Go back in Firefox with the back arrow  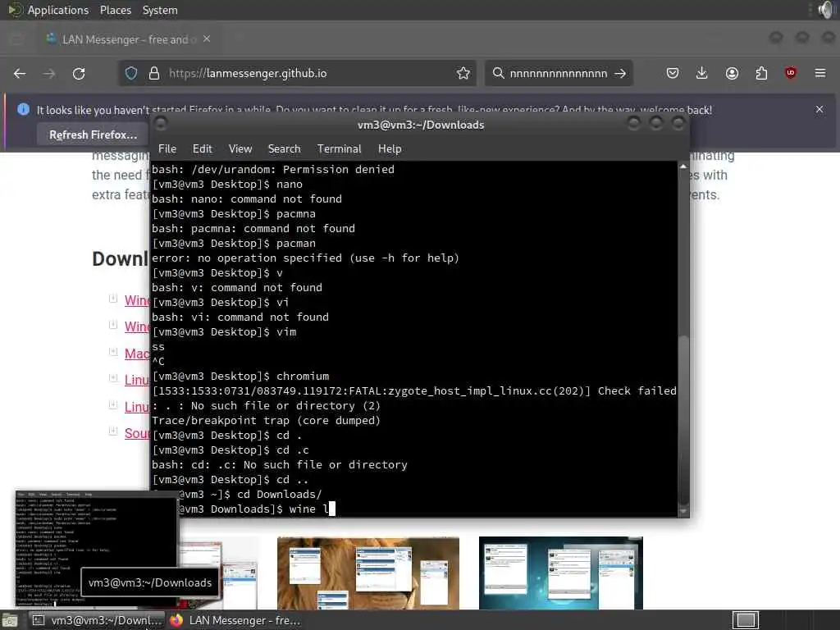pyautogui.click(x=20, y=73)
